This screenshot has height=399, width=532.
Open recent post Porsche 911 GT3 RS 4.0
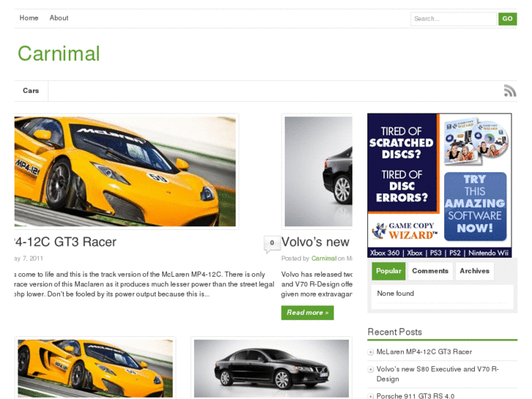pos(416,395)
